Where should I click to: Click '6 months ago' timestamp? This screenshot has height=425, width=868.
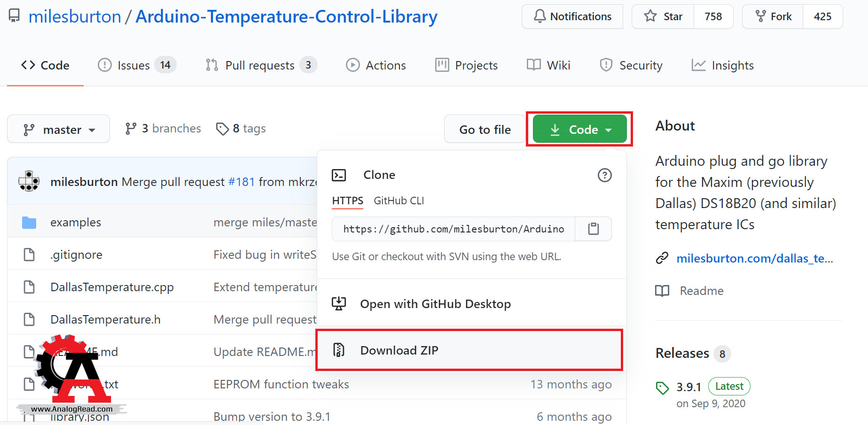point(574,417)
